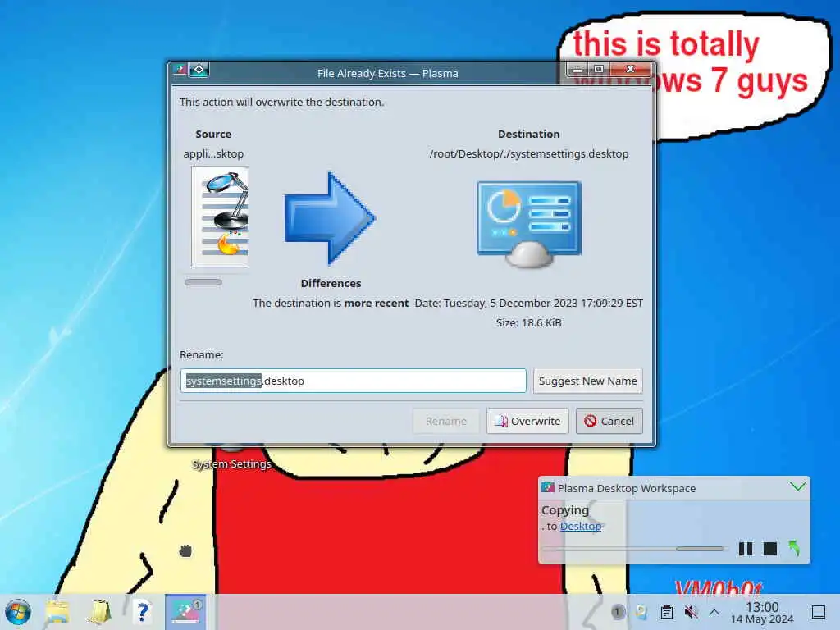Click the green details arrow icon in the notification

794,548
